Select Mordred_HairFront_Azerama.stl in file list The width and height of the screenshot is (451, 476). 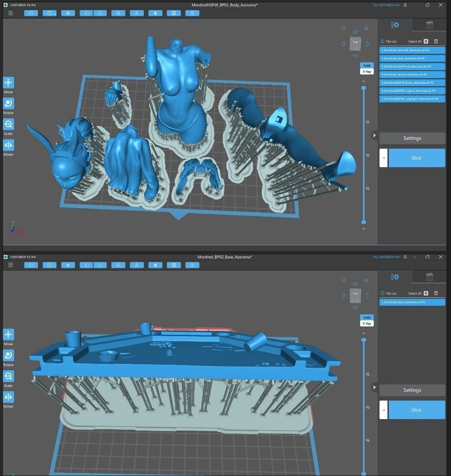pos(412,66)
